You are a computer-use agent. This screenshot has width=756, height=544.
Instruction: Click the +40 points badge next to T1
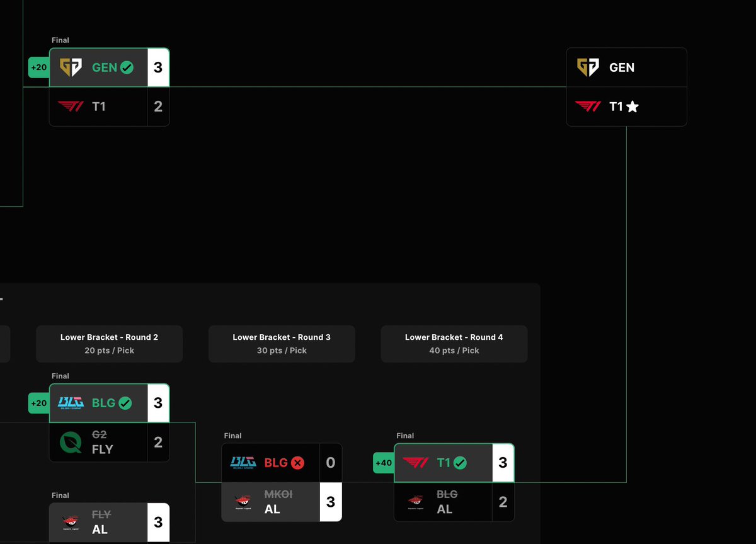[x=384, y=463]
